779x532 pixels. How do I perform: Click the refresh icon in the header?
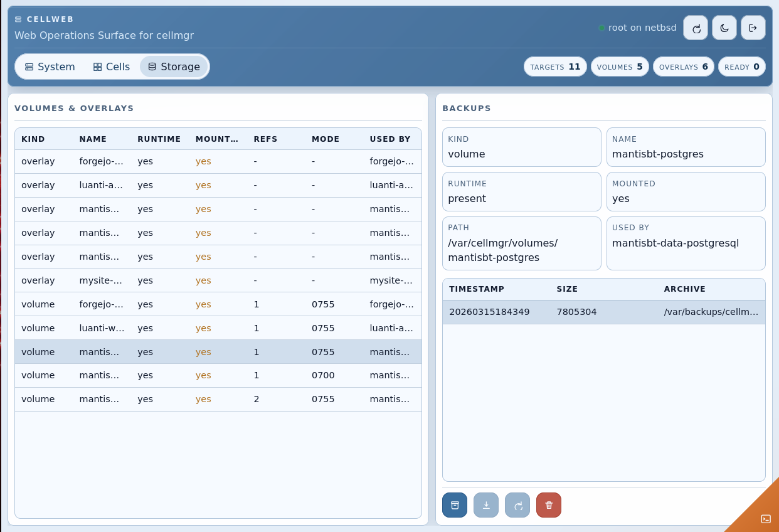pos(696,28)
